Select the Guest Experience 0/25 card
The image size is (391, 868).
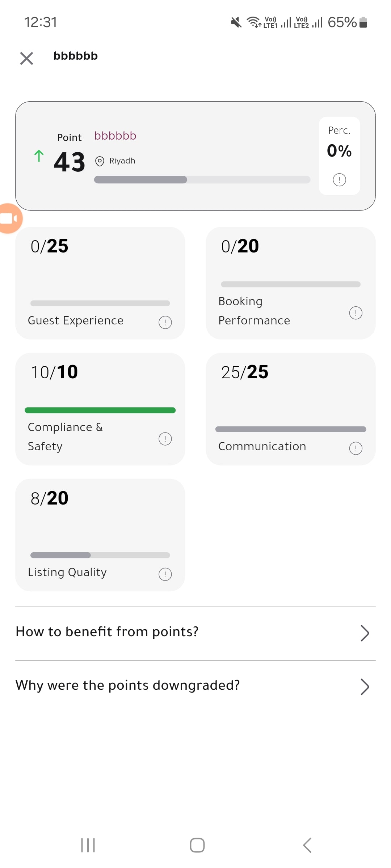(x=100, y=283)
